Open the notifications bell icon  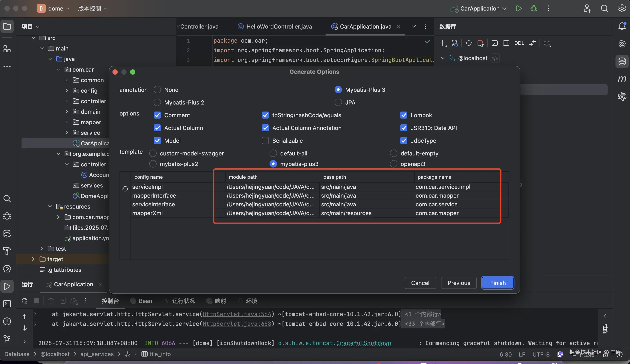click(622, 26)
